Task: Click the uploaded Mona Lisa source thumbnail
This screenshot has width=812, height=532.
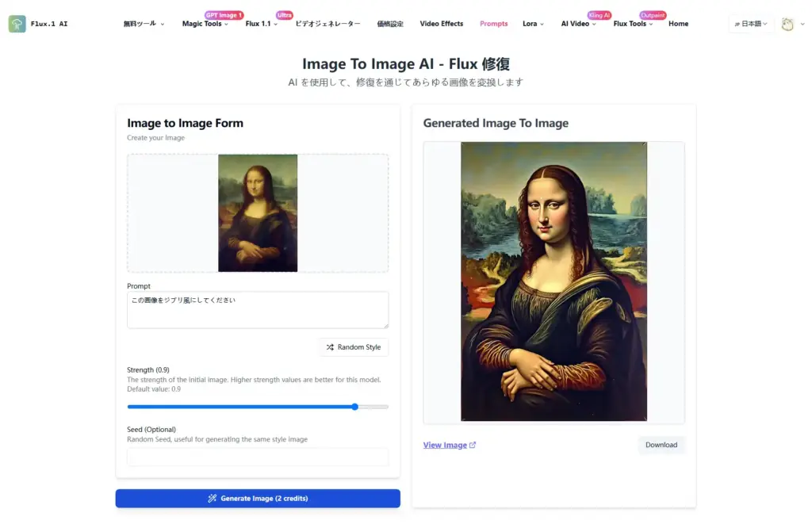Action: tap(258, 213)
